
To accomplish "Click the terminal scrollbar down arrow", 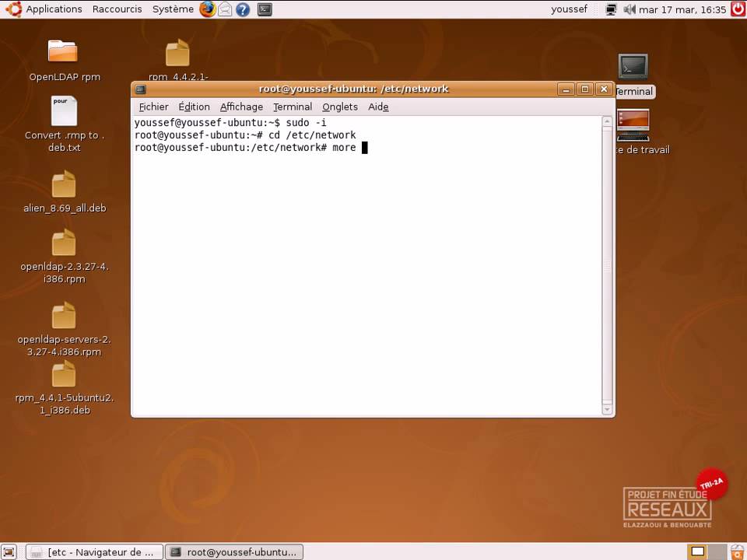I will coord(607,409).
